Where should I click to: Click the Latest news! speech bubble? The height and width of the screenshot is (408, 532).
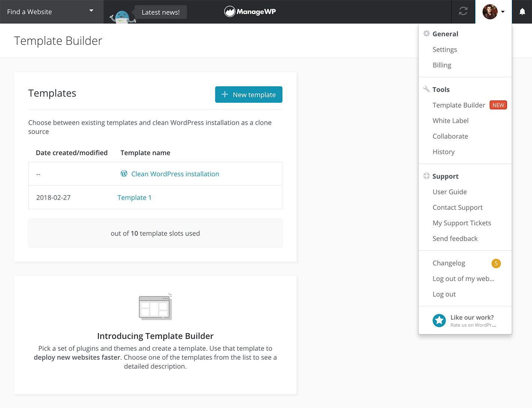coord(160,12)
